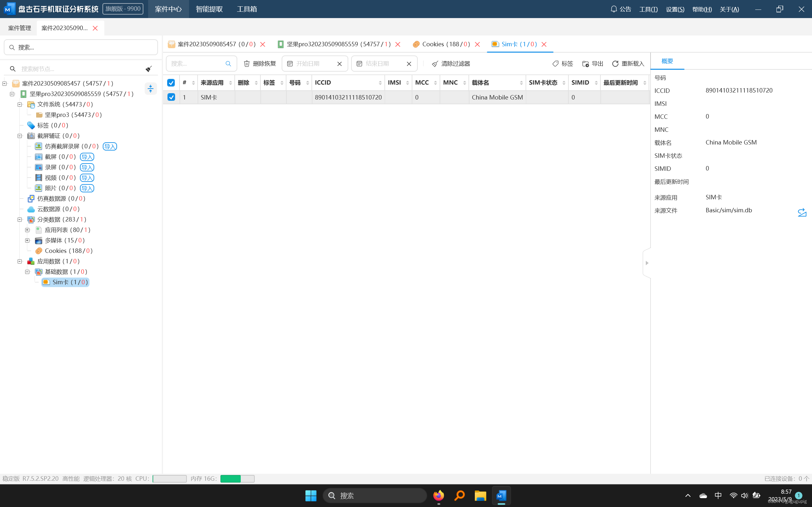The image size is (812, 507).
Task: Click the 标签 tag toolbar icon
Action: pyautogui.click(x=556, y=64)
